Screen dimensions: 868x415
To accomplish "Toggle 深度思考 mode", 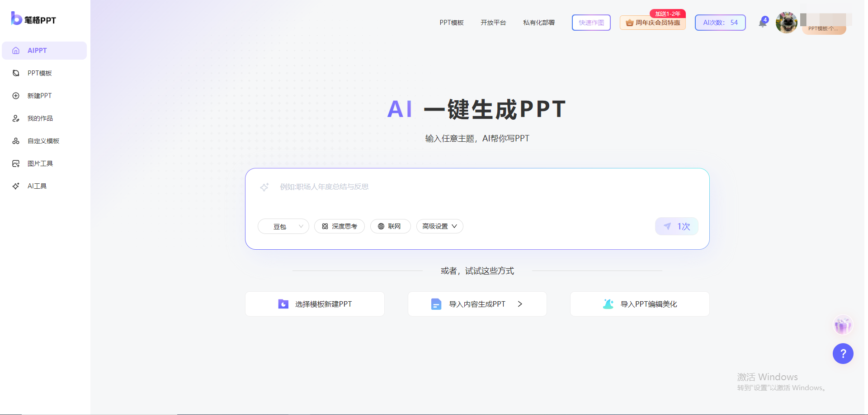I will [x=340, y=226].
